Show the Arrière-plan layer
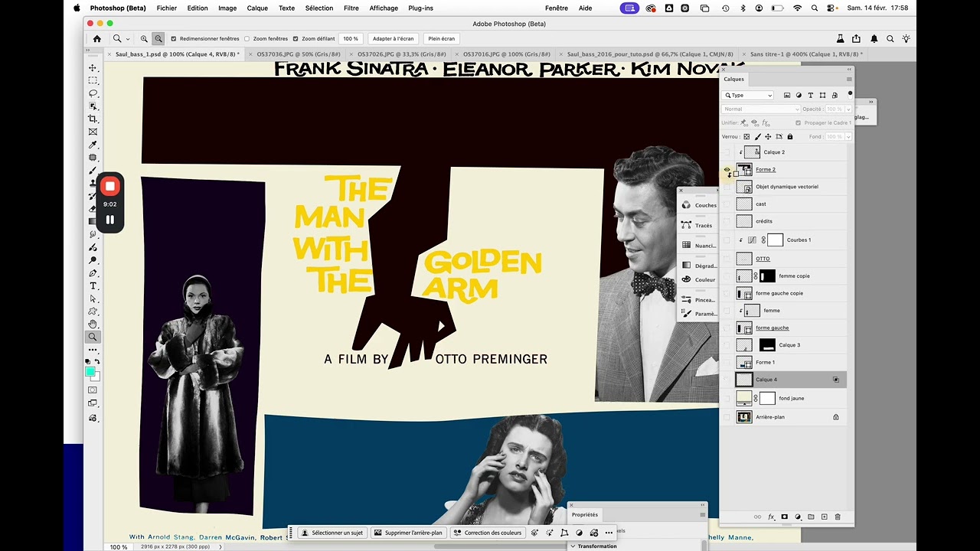 (727, 417)
